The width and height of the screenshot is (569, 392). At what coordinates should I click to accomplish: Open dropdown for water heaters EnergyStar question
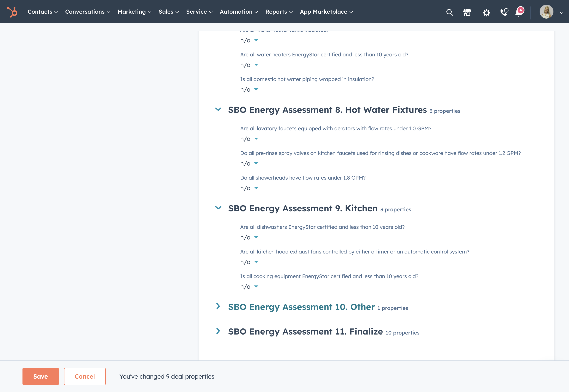(249, 65)
